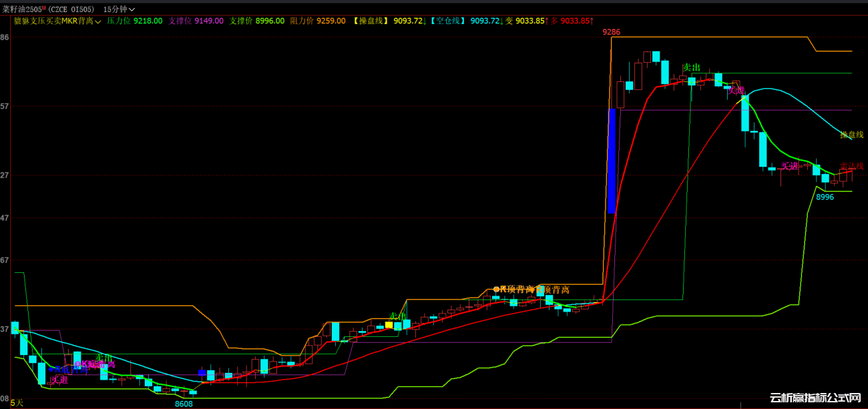
Task: Click the 【操盘线】 reading 9093.72 in header
Action: click(x=409, y=21)
